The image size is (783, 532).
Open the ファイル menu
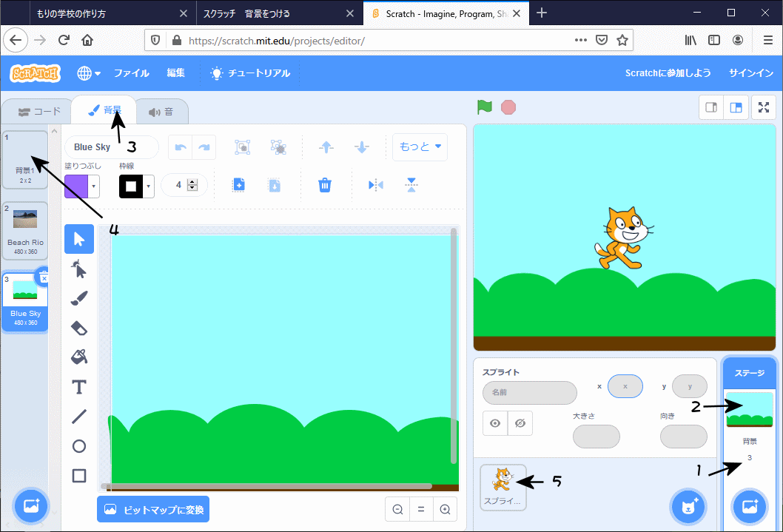pyautogui.click(x=131, y=73)
